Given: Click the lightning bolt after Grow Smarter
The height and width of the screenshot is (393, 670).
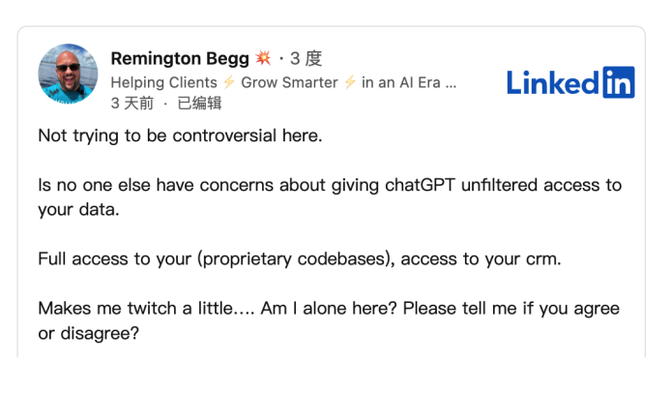Looking at the screenshot, I should pos(350,82).
